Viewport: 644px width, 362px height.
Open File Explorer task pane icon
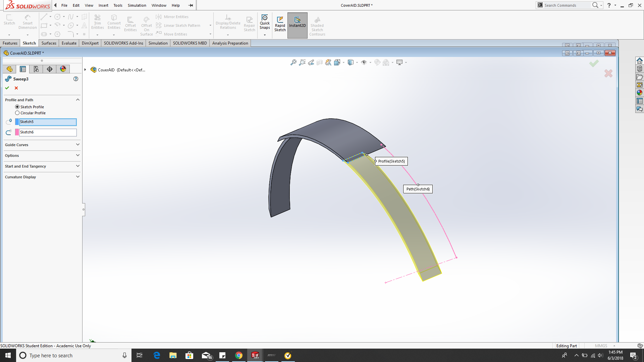pos(640,77)
